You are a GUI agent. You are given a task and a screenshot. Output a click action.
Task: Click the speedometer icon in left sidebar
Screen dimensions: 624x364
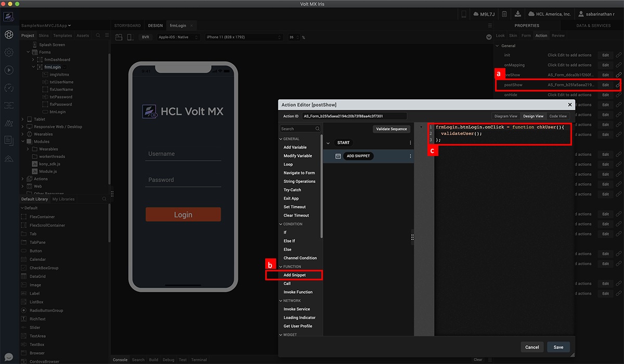[9, 87]
